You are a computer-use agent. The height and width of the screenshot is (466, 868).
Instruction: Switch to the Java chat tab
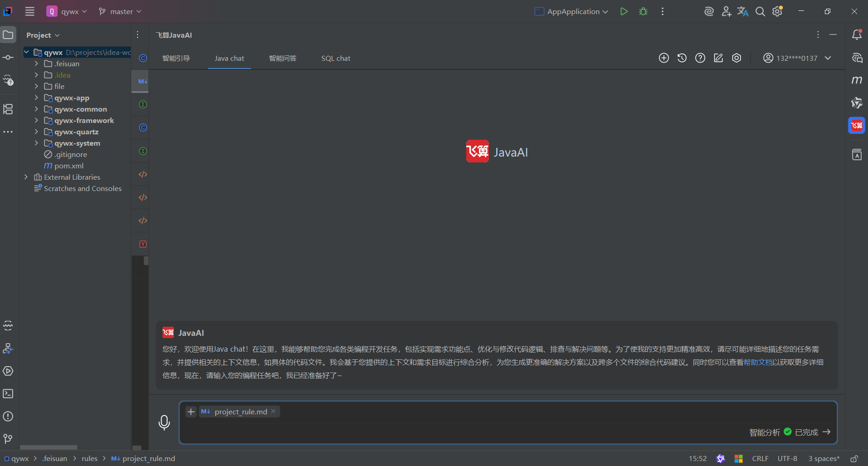point(229,58)
